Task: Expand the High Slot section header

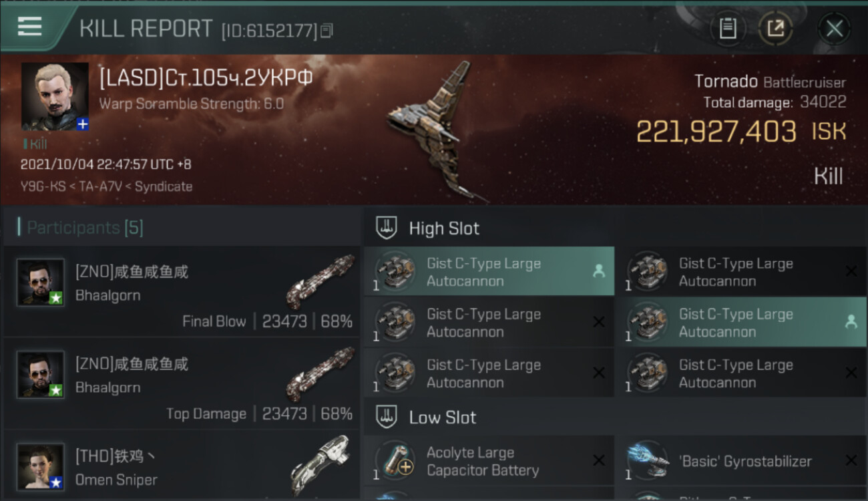Action: [x=616, y=228]
